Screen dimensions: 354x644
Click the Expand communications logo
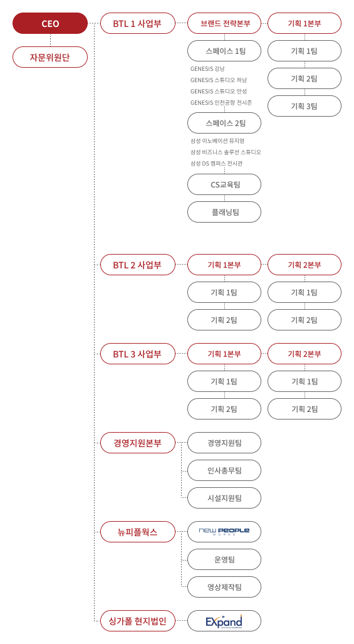[224, 621]
